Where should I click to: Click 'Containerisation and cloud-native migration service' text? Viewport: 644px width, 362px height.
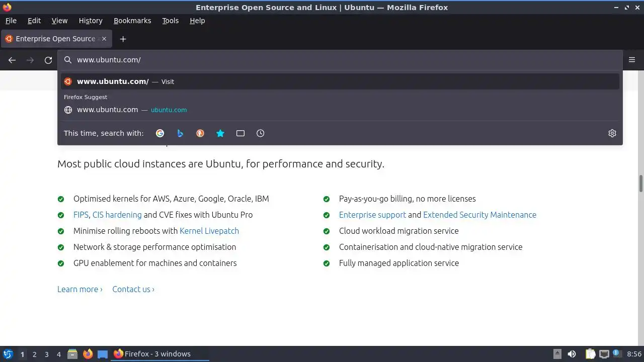click(x=431, y=247)
